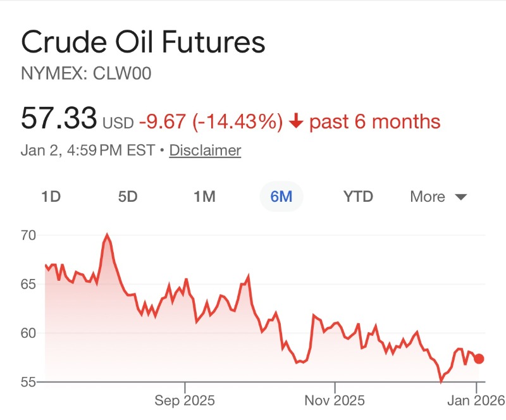Switch to the 1D time range

pyautogui.click(x=51, y=197)
